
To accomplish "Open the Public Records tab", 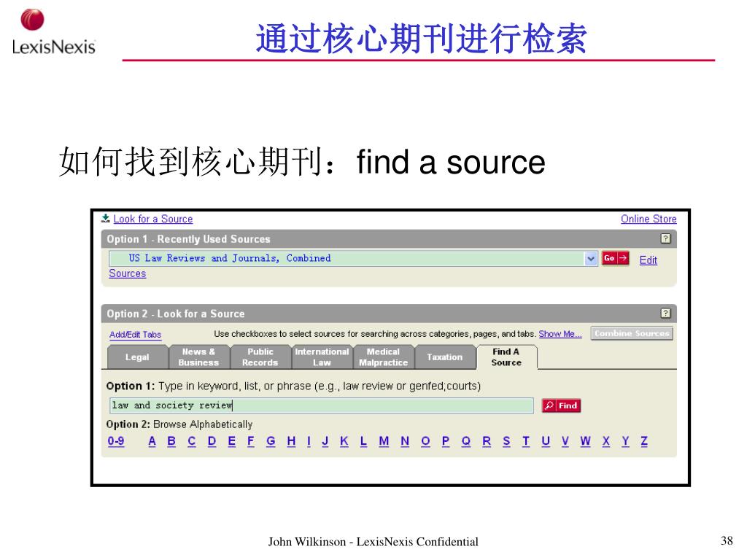I will pyautogui.click(x=260, y=357).
